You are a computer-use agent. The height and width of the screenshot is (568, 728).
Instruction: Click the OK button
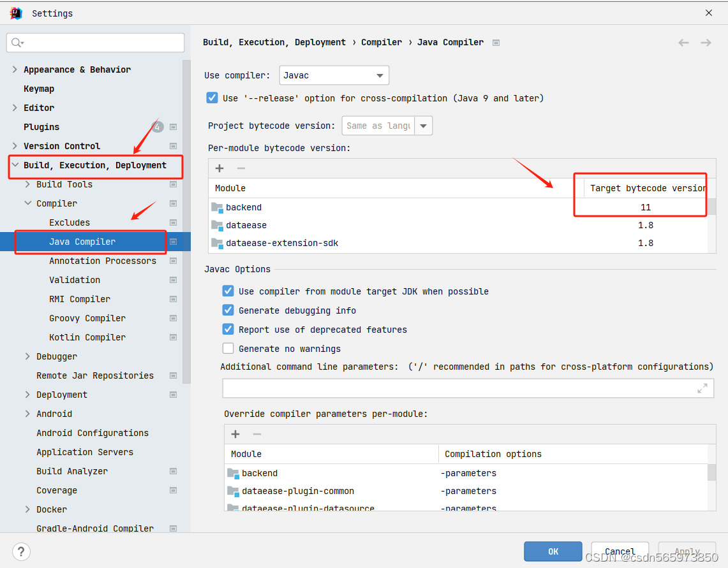tap(553, 551)
